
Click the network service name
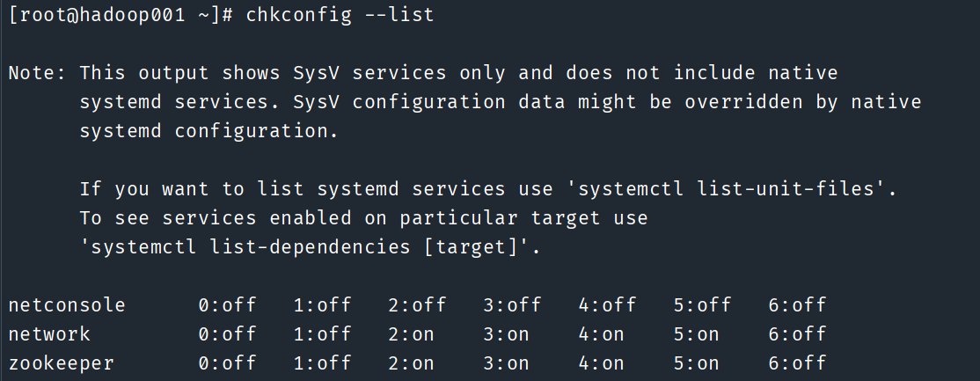pos(49,334)
